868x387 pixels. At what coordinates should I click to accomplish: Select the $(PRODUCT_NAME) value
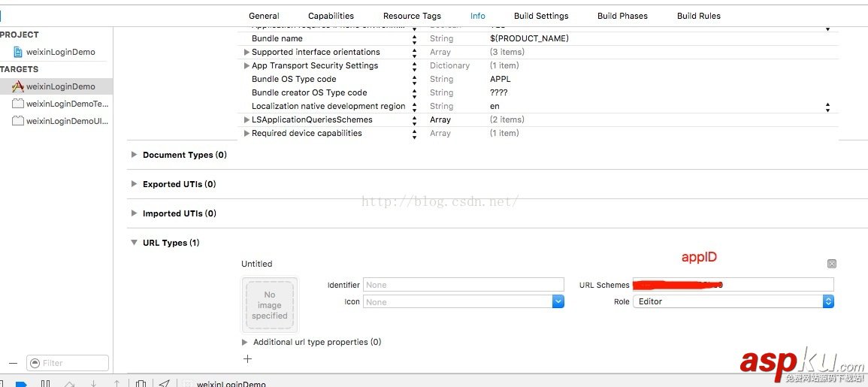click(529, 39)
